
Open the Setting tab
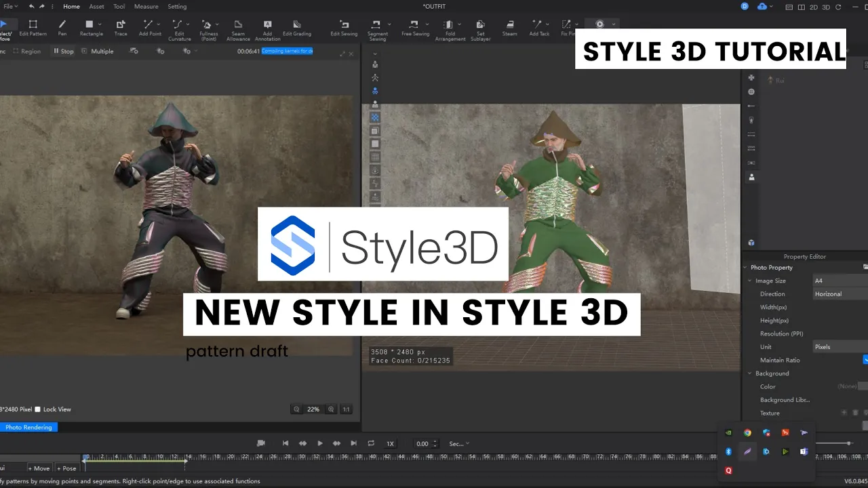tap(177, 6)
